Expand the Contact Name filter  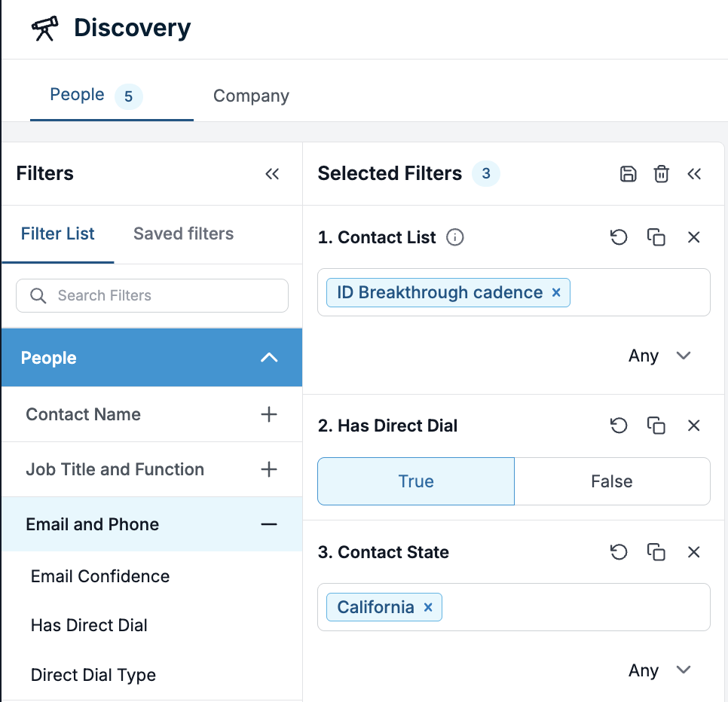click(269, 414)
